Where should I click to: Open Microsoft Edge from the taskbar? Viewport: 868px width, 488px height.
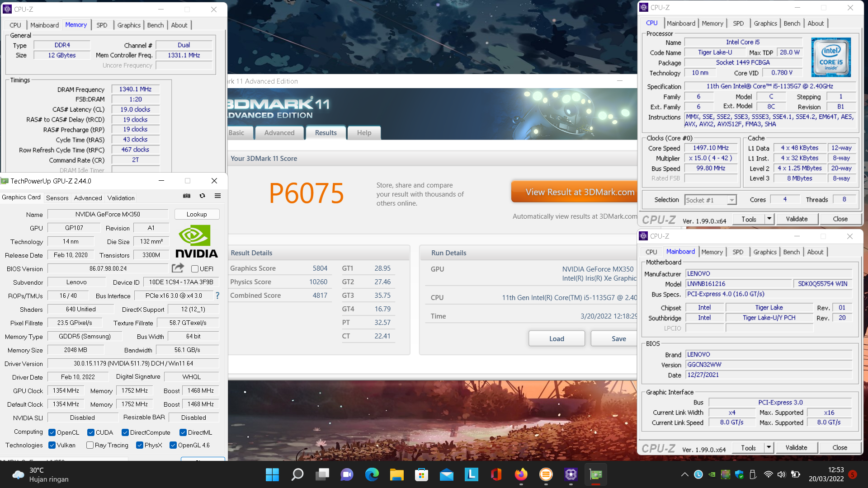[372, 474]
